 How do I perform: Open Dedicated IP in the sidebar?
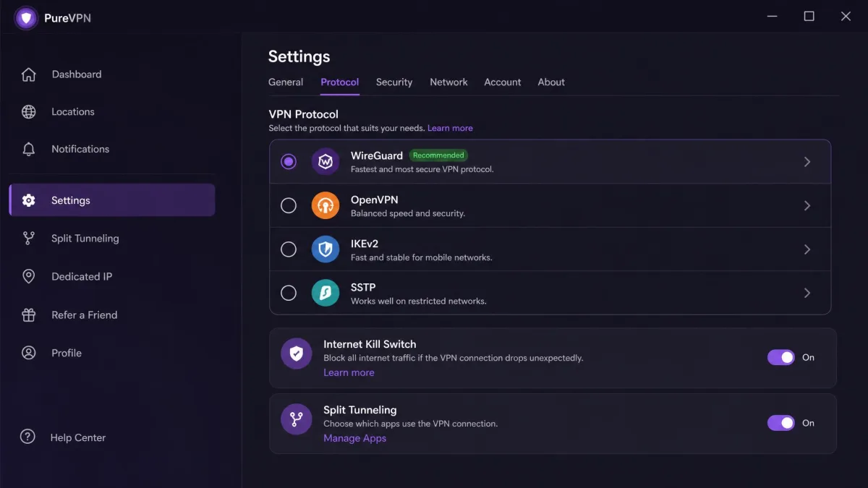click(x=112, y=277)
